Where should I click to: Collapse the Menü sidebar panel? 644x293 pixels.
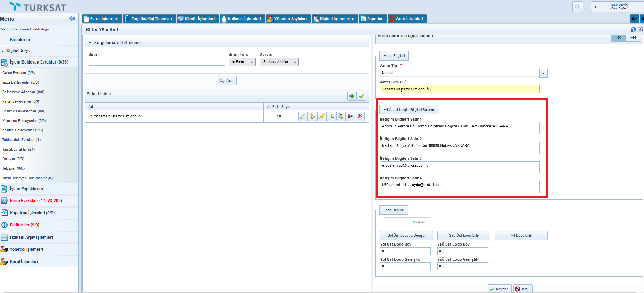pos(72,19)
